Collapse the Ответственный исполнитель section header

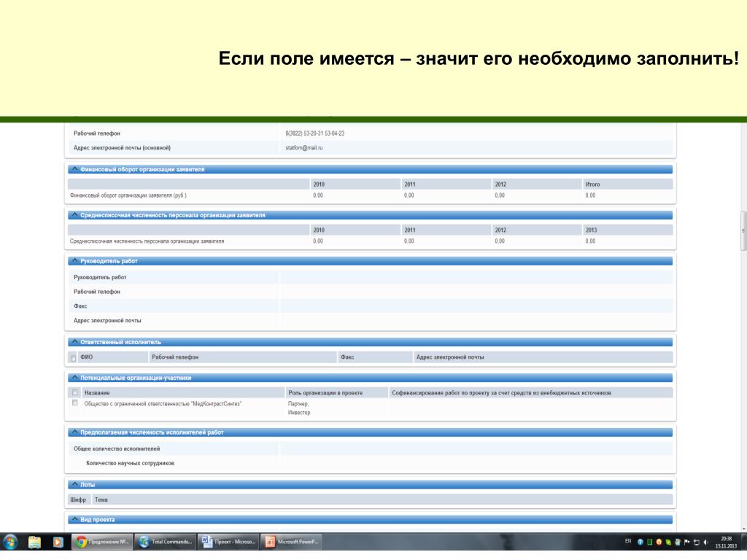tap(74, 342)
